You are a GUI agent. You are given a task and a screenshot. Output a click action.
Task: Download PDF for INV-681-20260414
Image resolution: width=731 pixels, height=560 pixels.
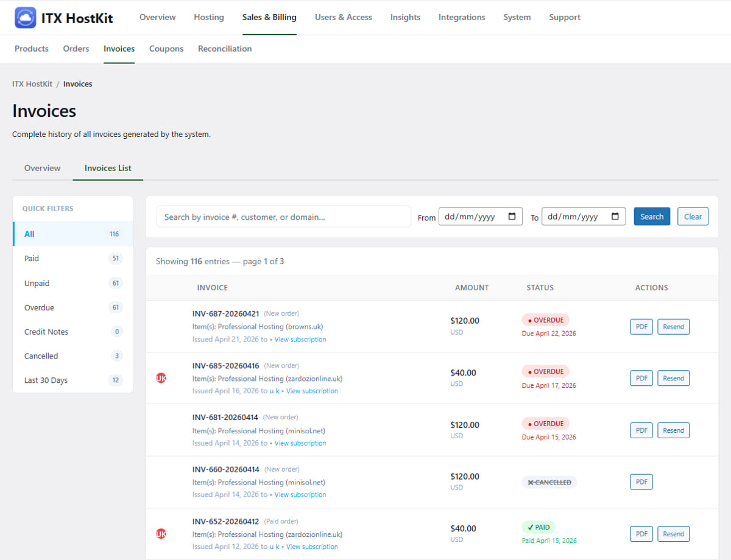pos(641,430)
